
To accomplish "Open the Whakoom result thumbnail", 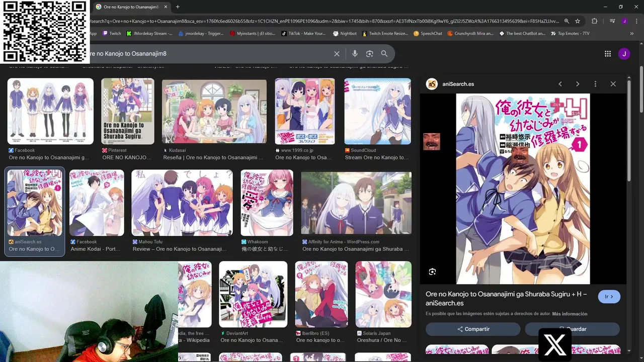I will coord(267,203).
